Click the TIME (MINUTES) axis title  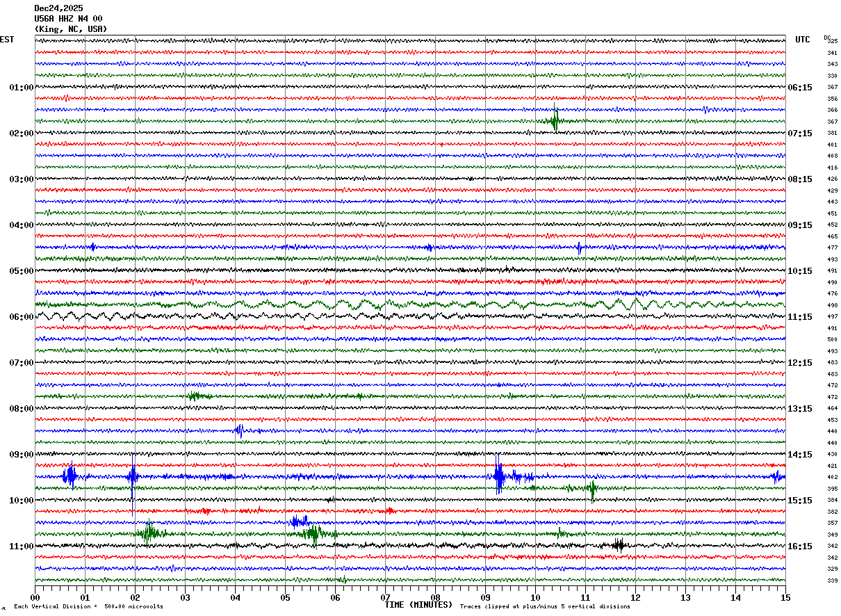pos(418,605)
